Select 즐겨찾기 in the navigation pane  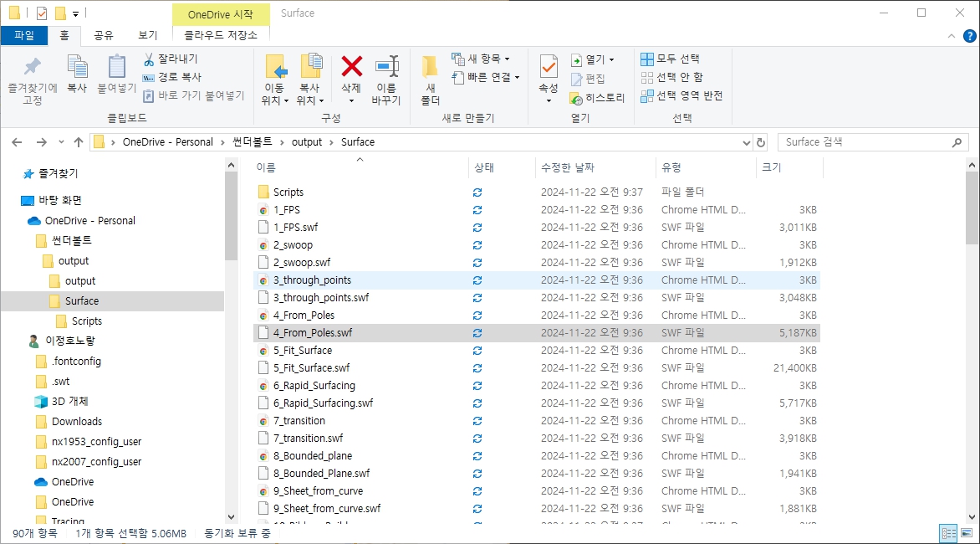pos(59,174)
